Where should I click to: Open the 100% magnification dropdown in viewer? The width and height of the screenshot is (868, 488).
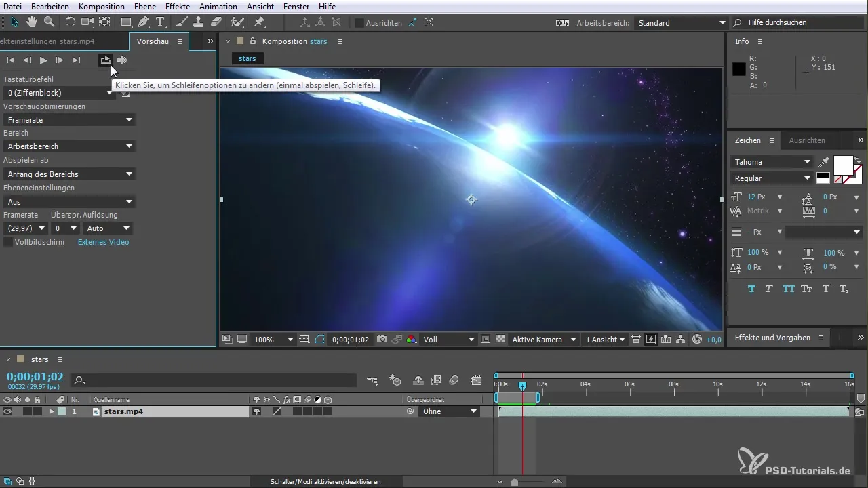[273, 340]
